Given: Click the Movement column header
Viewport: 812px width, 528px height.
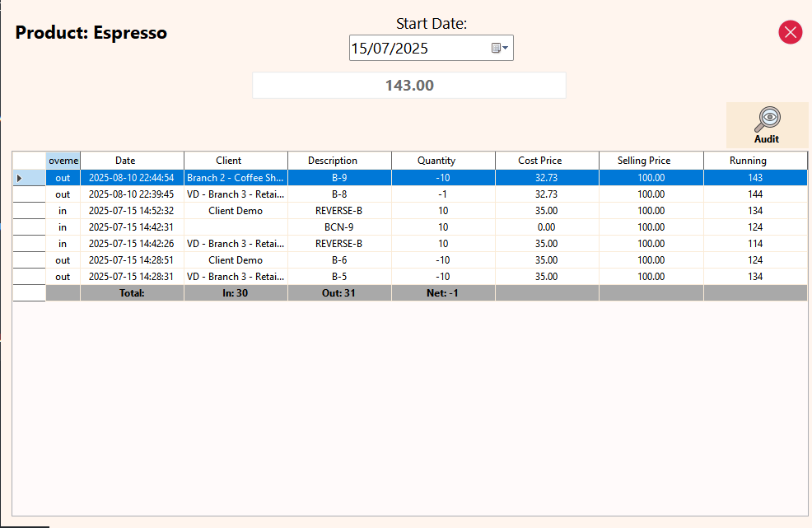Looking at the screenshot, I should click(x=63, y=161).
